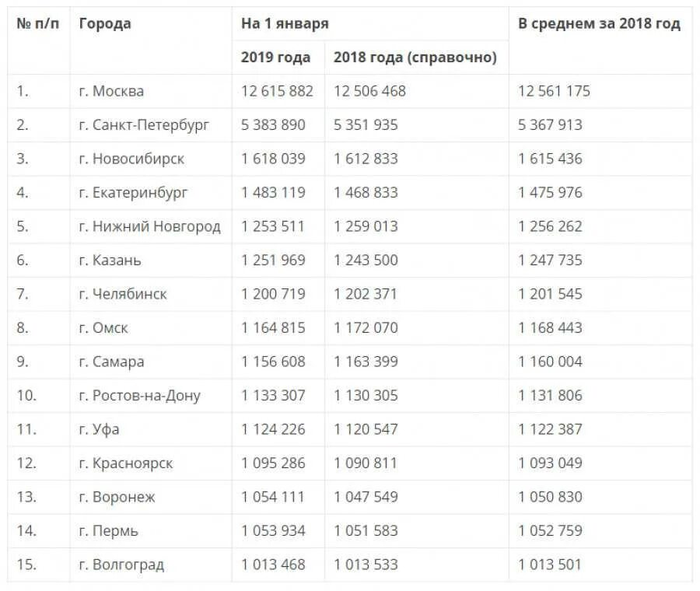Click the 'Города' column header
The image size is (700, 591).
click(105, 23)
